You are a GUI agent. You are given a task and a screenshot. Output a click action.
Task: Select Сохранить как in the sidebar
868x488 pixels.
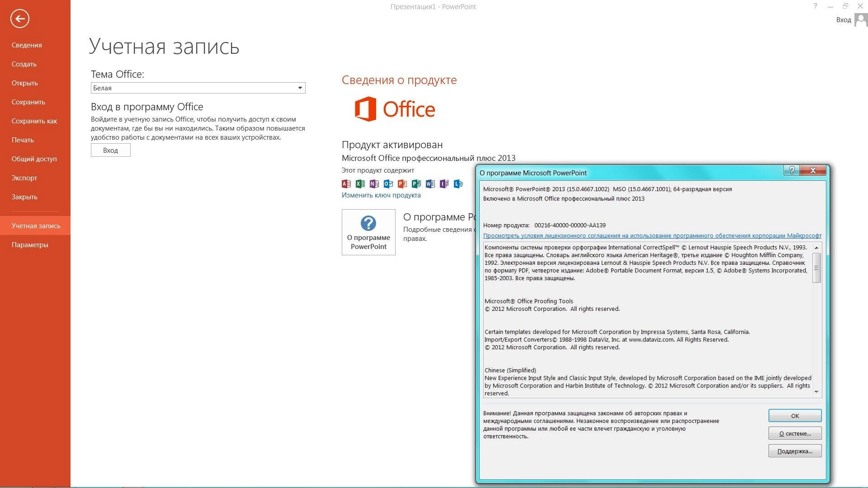tap(34, 121)
